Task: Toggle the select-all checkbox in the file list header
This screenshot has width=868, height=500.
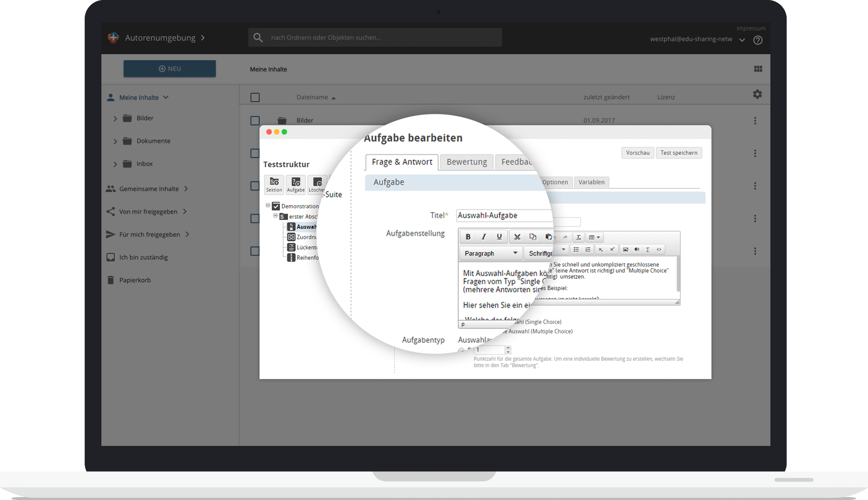Action: pyautogui.click(x=255, y=98)
